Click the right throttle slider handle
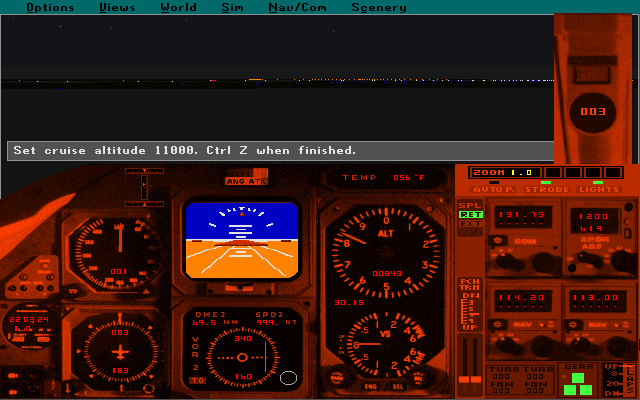This screenshot has height=400, width=640. point(476,380)
